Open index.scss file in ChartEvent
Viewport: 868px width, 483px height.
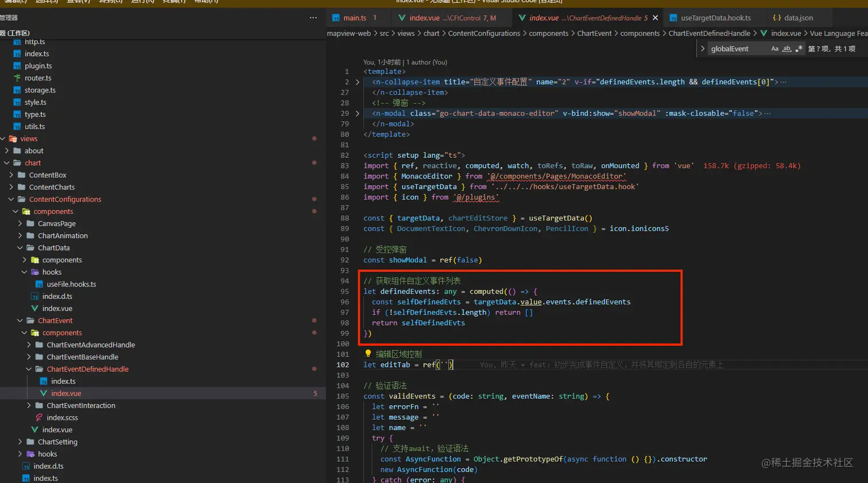click(x=63, y=418)
